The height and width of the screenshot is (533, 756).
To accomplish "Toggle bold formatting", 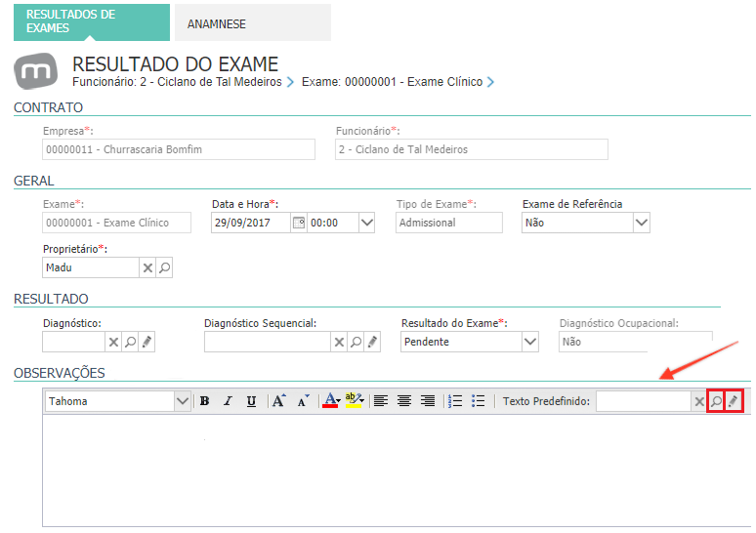I will click(204, 401).
